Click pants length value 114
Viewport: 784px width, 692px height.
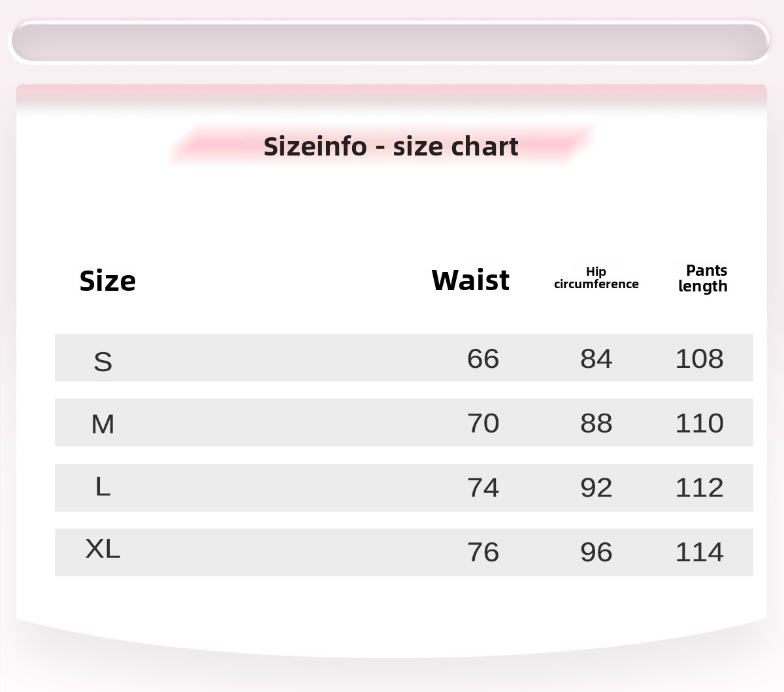(x=699, y=553)
